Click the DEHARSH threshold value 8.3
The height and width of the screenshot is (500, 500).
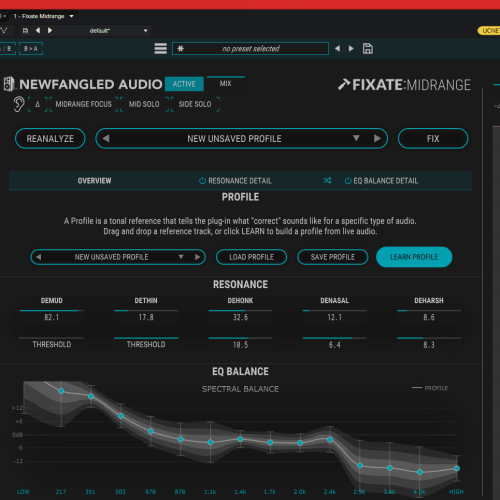click(429, 345)
